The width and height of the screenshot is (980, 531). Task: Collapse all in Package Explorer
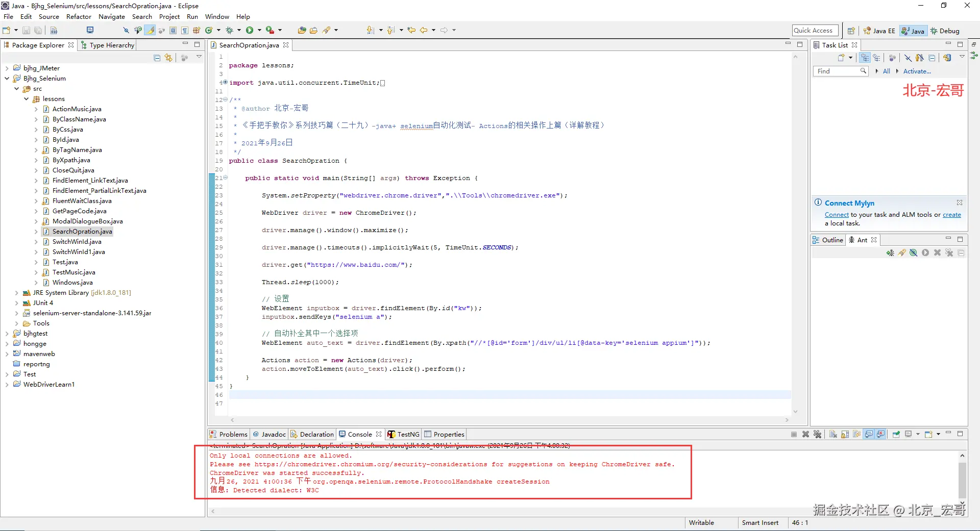tap(157, 58)
